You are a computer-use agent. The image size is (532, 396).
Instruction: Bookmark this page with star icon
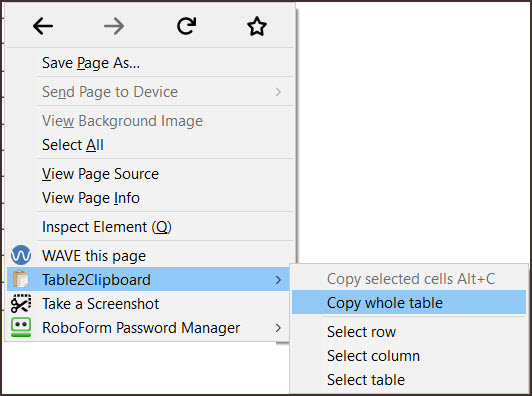tap(257, 26)
